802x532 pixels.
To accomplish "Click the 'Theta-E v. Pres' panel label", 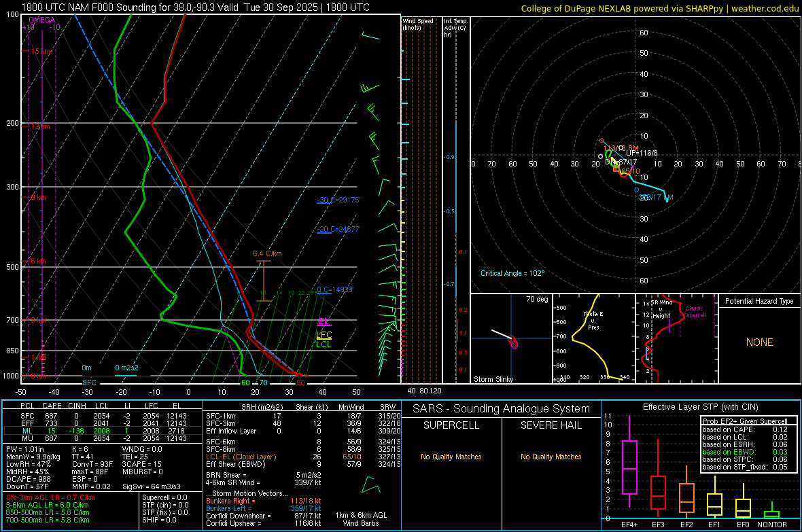I will (x=593, y=320).
